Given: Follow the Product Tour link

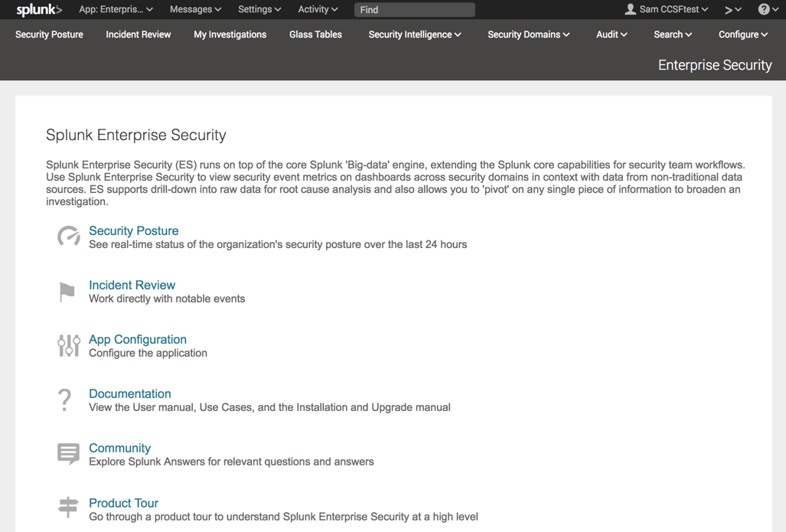Looking at the screenshot, I should pos(123,503).
